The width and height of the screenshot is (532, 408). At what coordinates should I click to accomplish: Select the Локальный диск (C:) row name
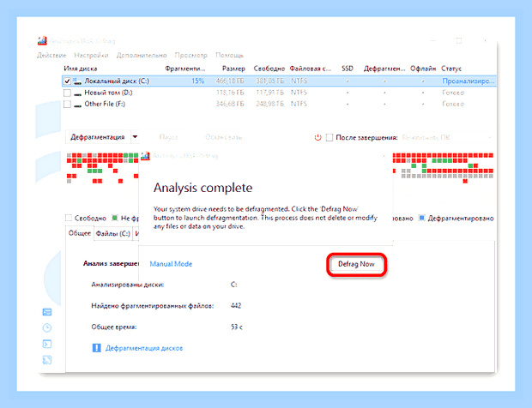point(117,81)
